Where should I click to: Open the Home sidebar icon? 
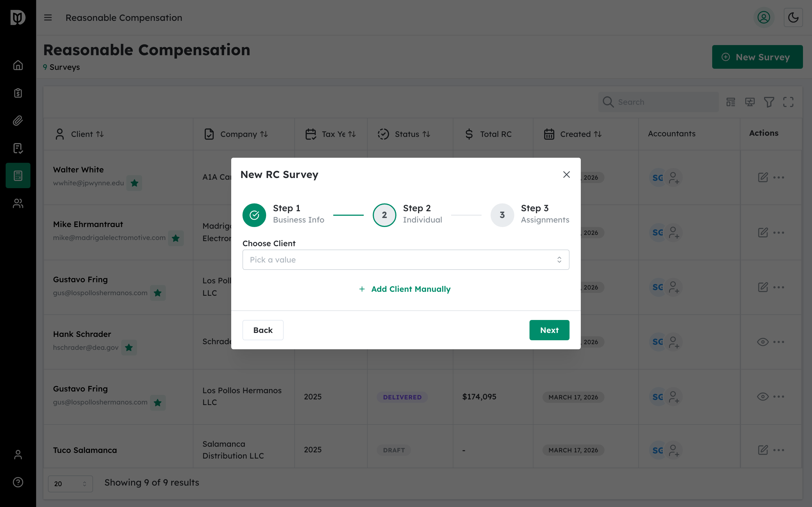17,65
